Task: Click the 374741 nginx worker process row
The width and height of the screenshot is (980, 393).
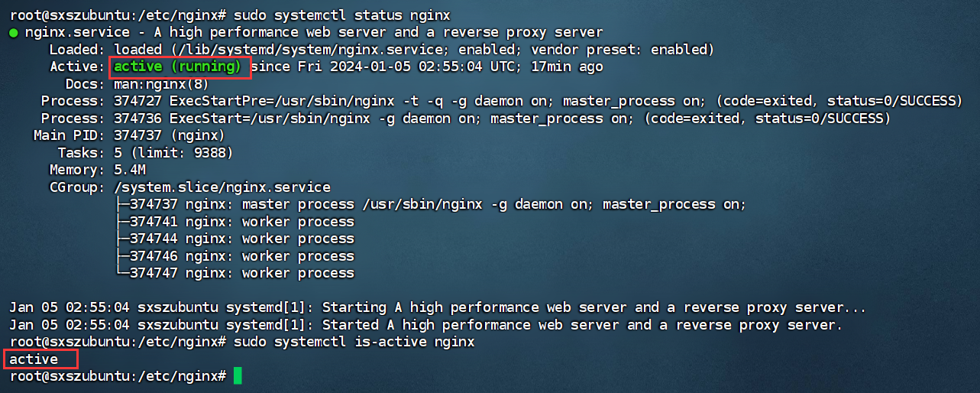Action: [235, 222]
